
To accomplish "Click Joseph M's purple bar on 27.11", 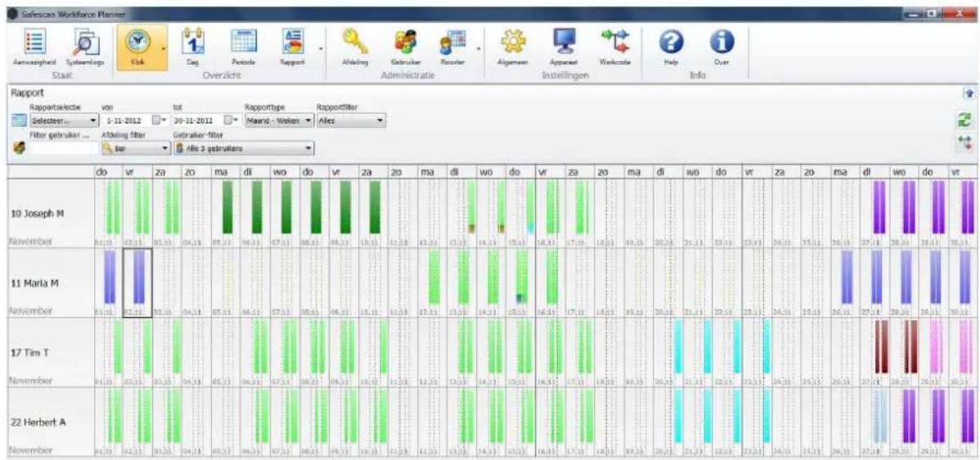I will [879, 207].
